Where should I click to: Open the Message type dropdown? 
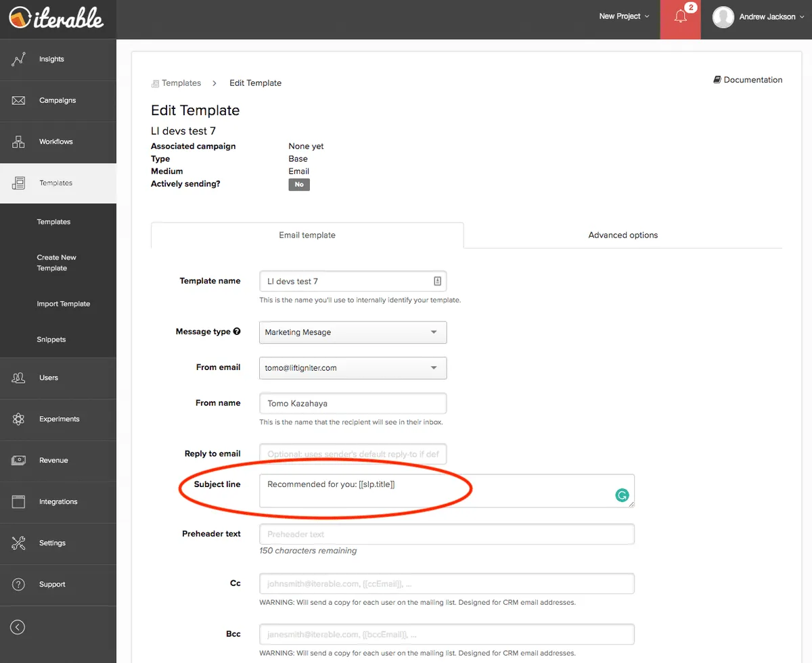coord(353,332)
